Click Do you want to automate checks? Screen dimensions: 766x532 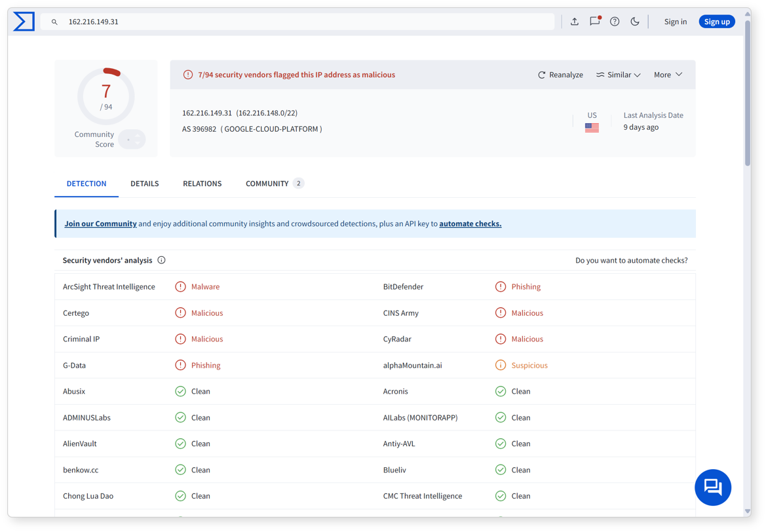tap(631, 260)
